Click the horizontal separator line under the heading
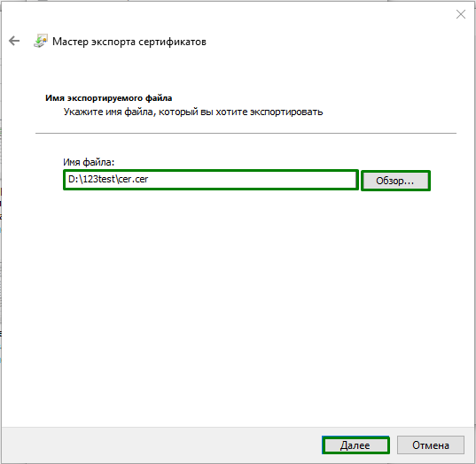 [x=246, y=133]
